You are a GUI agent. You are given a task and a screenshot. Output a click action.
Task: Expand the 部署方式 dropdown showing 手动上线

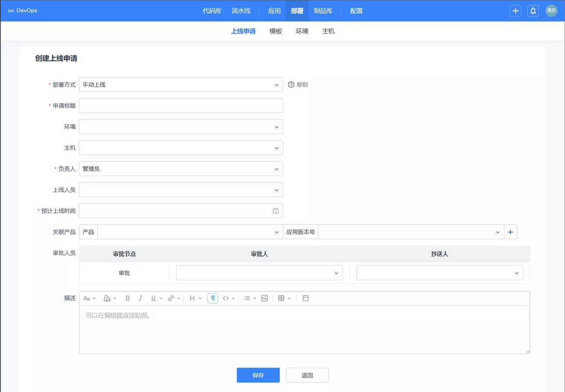tap(181, 85)
